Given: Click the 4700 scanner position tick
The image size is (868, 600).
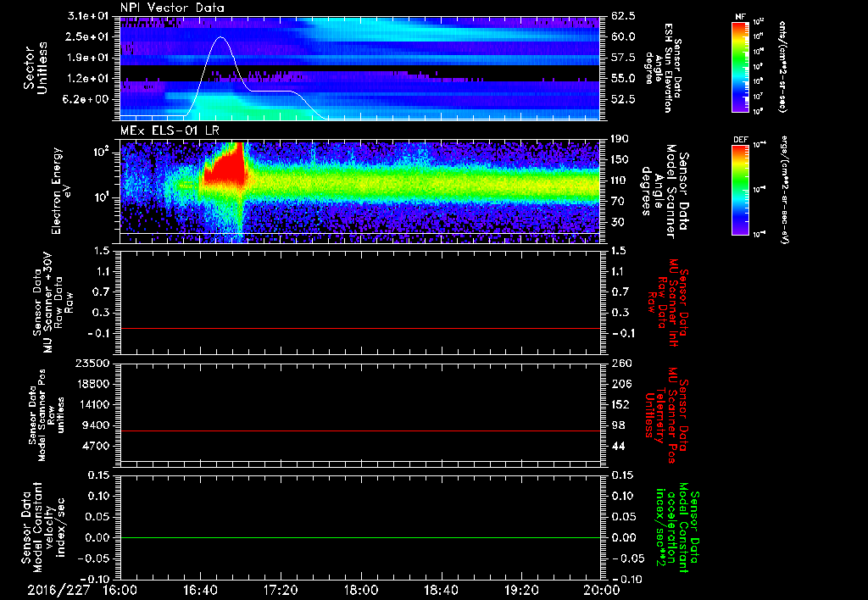Looking at the screenshot, I should tap(97, 446).
